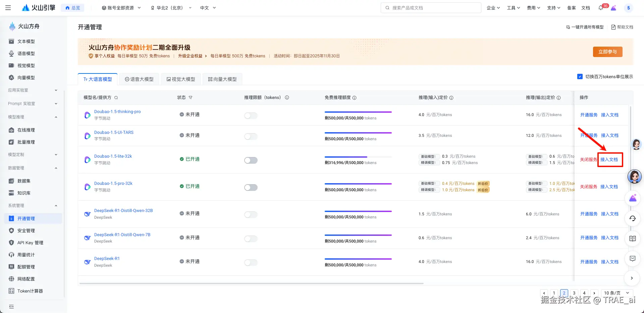Toggle the limit switch for DeepSeek-R1-Distill-Qwen-32B
The image size is (644, 313).
(251, 215)
